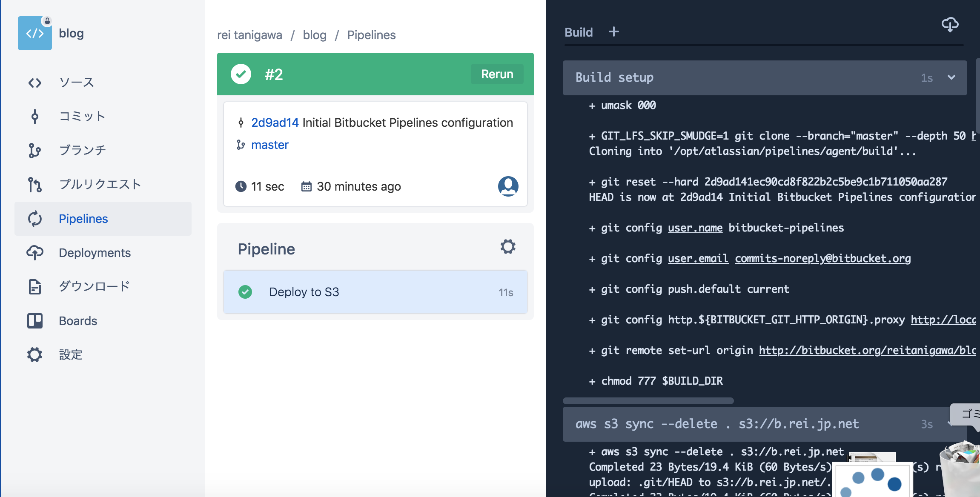The image size is (980, 497).
Task: Click the 'git config push.default current' line
Action: [x=689, y=289]
